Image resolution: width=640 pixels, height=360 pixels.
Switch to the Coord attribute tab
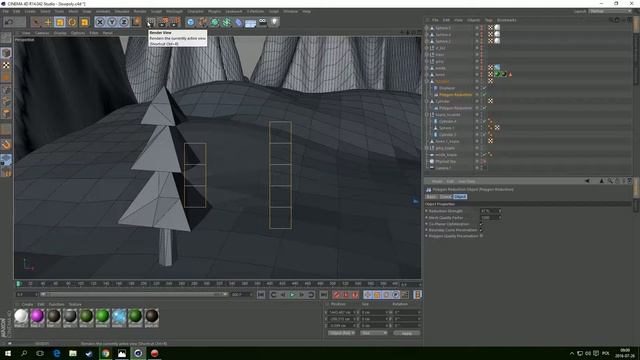click(x=445, y=197)
